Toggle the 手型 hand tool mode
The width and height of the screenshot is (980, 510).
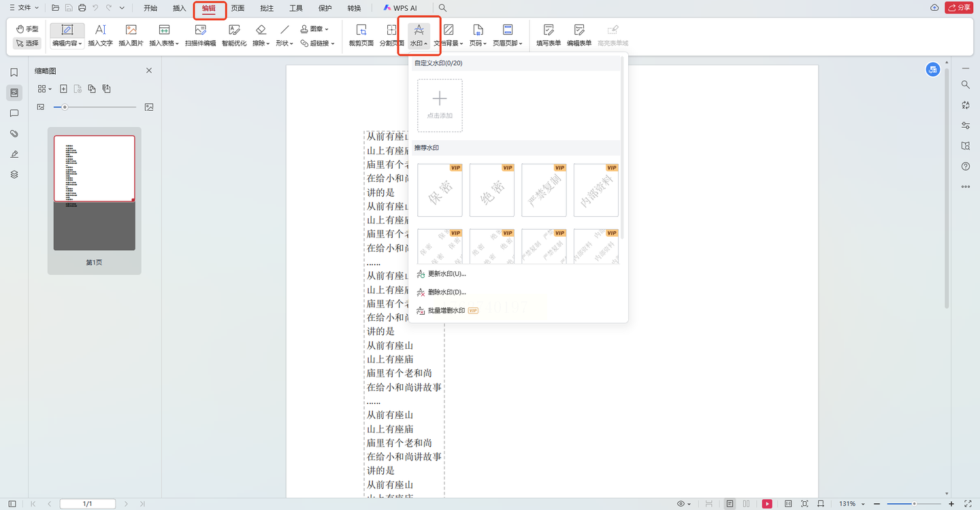pos(27,29)
